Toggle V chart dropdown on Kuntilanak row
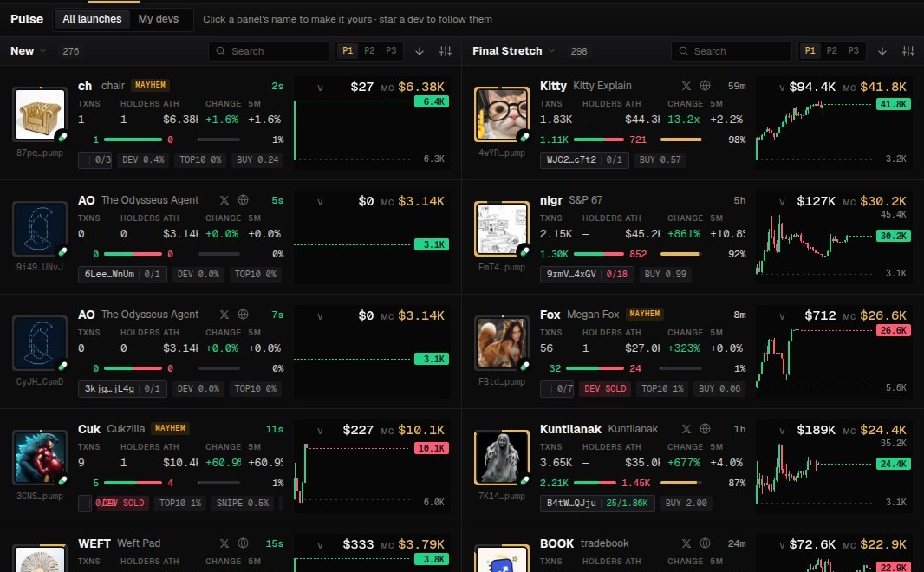Screen dimensions: 924x572 782,431
